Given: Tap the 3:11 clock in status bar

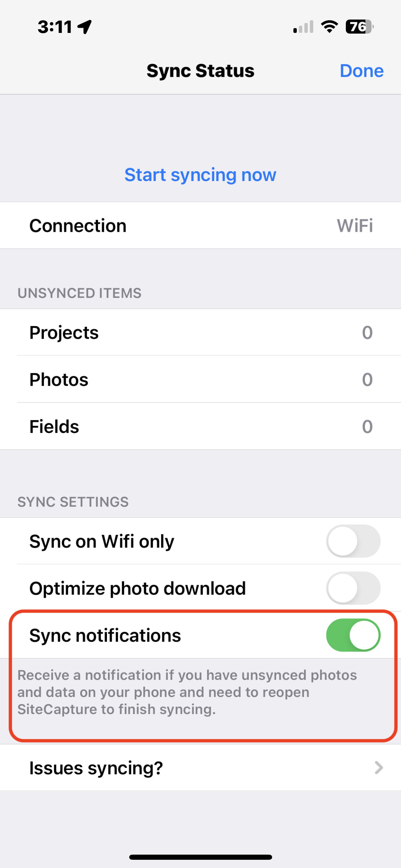Looking at the screenshot, I should (x=55, y=27).
